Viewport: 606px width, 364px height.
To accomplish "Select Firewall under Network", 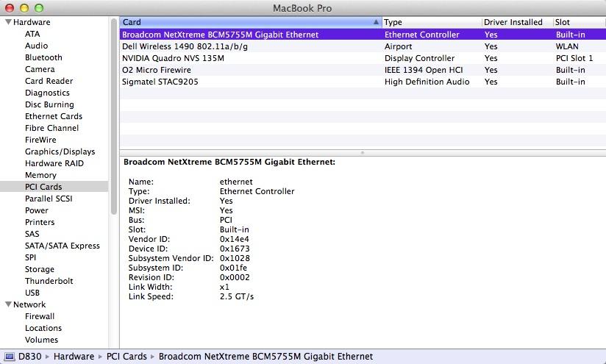I will pos(40,316).
